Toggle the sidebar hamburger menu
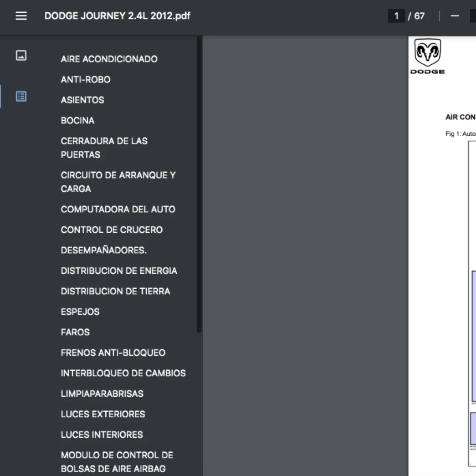This screenshot has width=476, height=476. pyautogui.click(x=21, y=16)
